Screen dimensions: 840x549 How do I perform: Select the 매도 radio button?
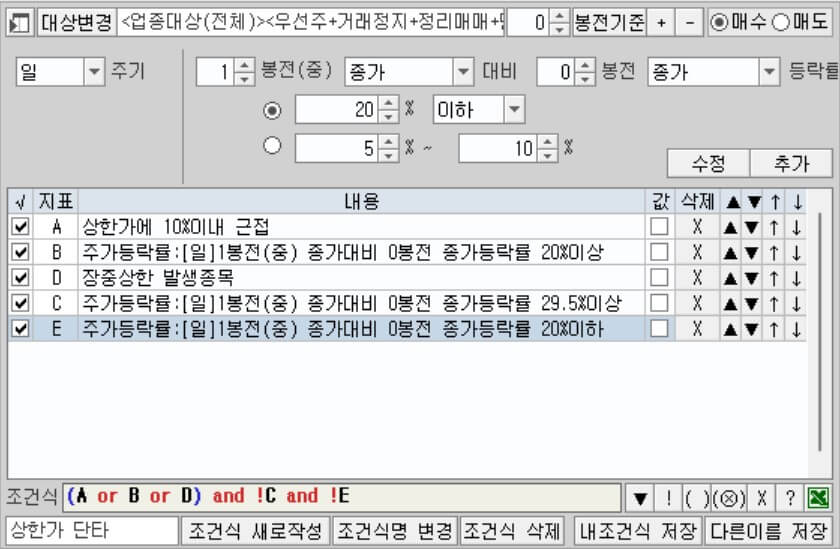click(781, 22)
